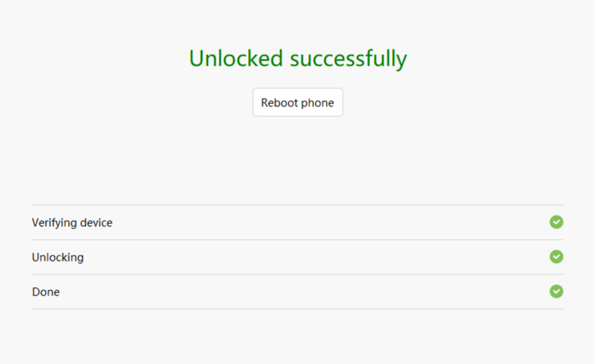The height and width of the screenshot is (364, 594).
Task: Click the word Verifying in the first step
Action: coord(56,223)
